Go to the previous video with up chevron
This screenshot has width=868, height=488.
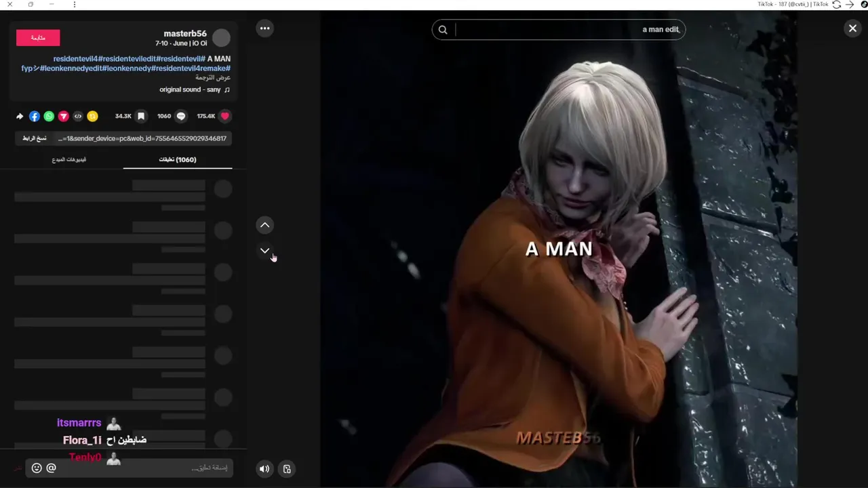(x=265, y=225)
